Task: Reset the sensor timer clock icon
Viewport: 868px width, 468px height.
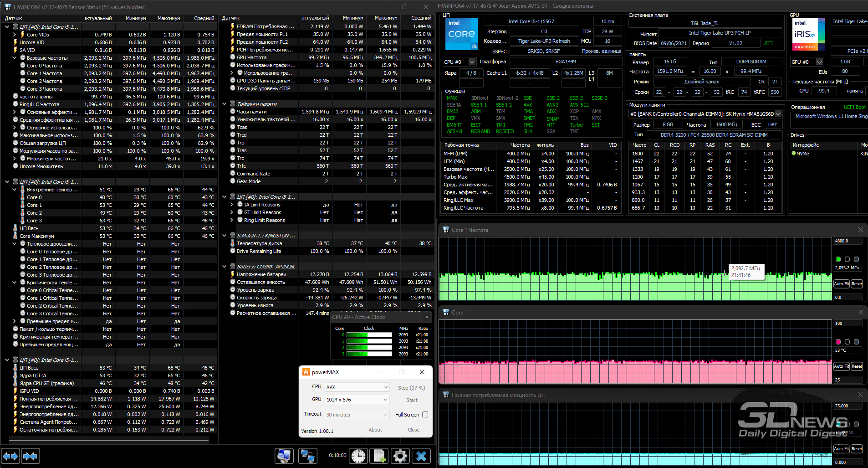Action: pos(358,456)
